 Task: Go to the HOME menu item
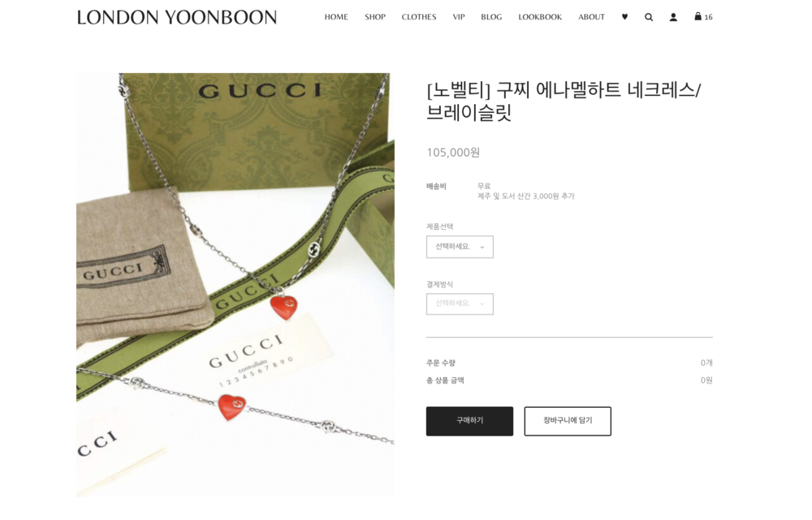coord(336,17)
